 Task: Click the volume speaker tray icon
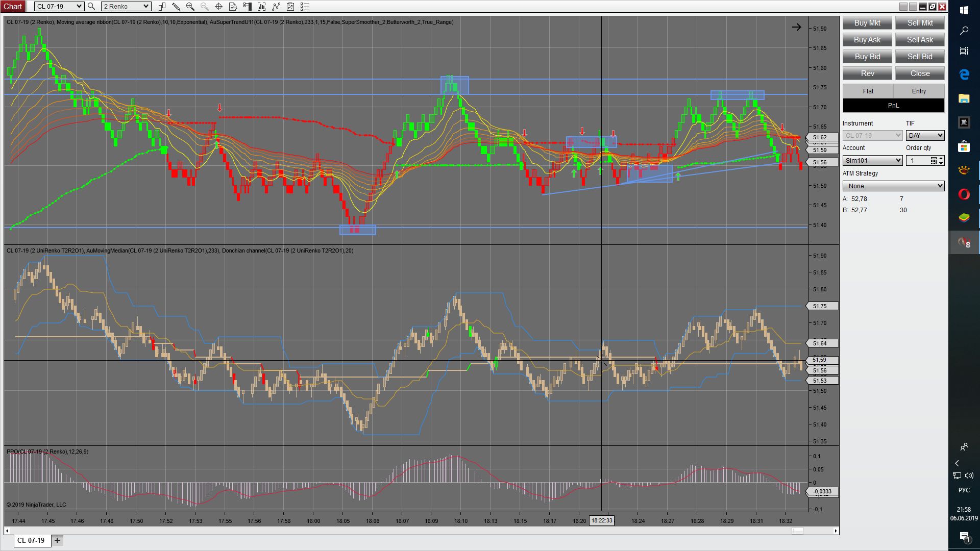click(969, 475)
